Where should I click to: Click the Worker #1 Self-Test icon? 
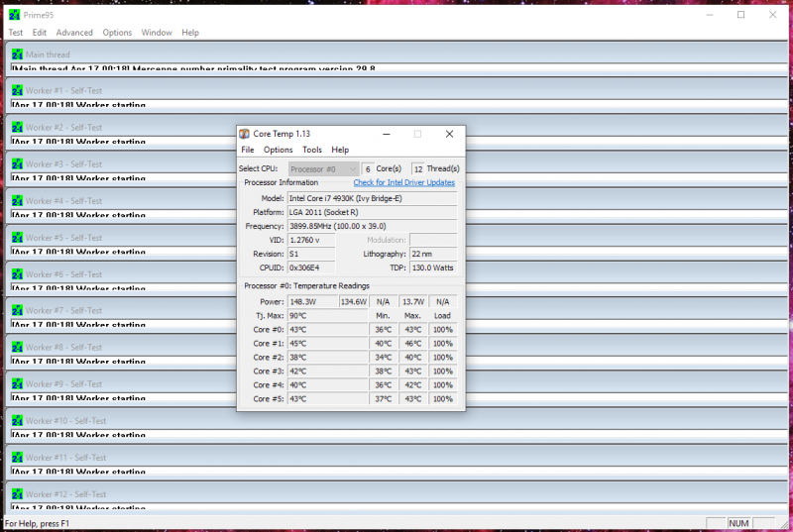pos(17,91)
